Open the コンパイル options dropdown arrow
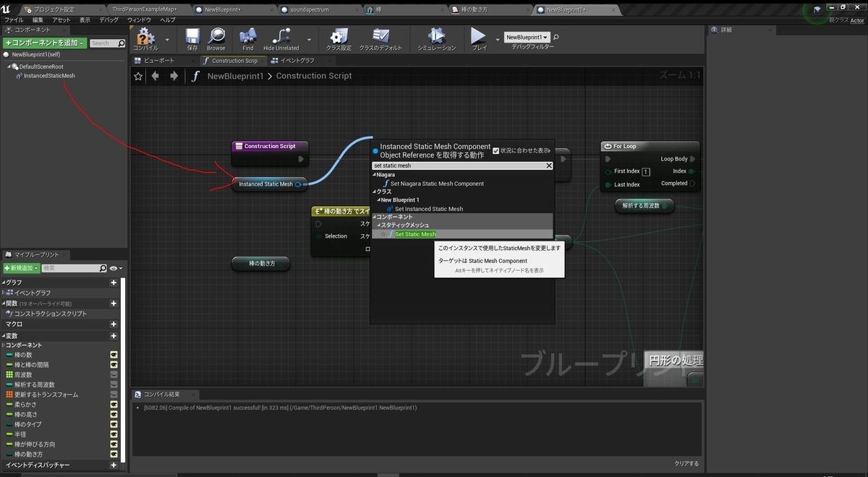The width and height of the screenshot is (868, 477). point(168,39)
